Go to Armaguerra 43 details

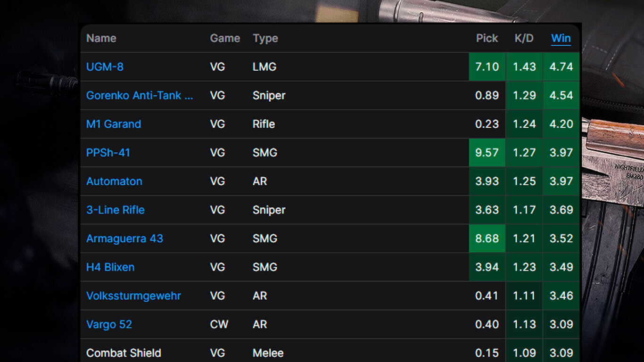[124, 239]
